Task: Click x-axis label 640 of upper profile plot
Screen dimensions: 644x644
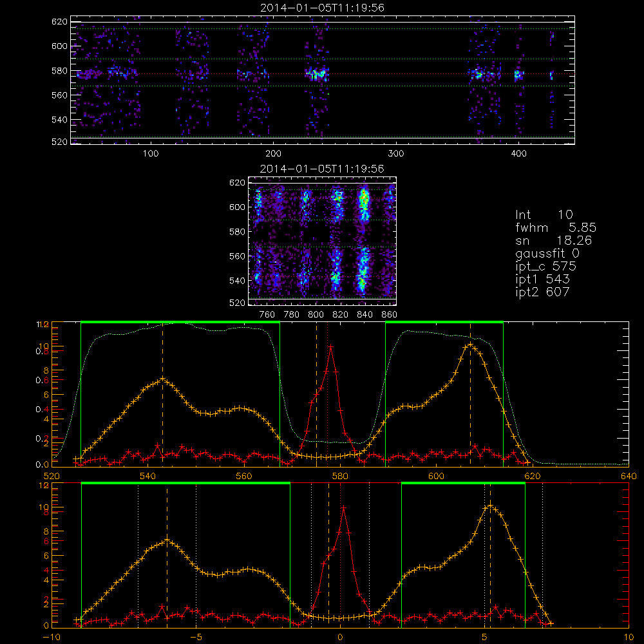Action: pos(629,477)
